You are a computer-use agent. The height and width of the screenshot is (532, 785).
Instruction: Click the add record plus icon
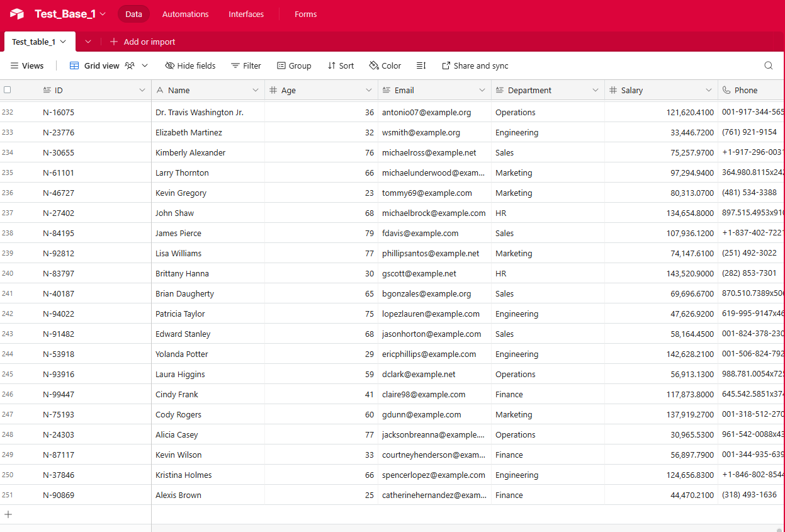[8, 514]
